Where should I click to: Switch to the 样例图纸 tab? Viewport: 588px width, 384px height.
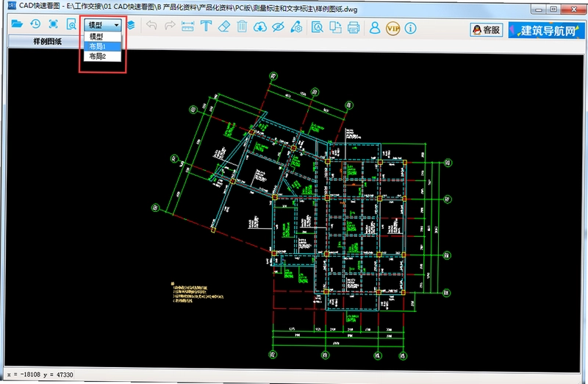pyautogui.click(x=47, y=41)
